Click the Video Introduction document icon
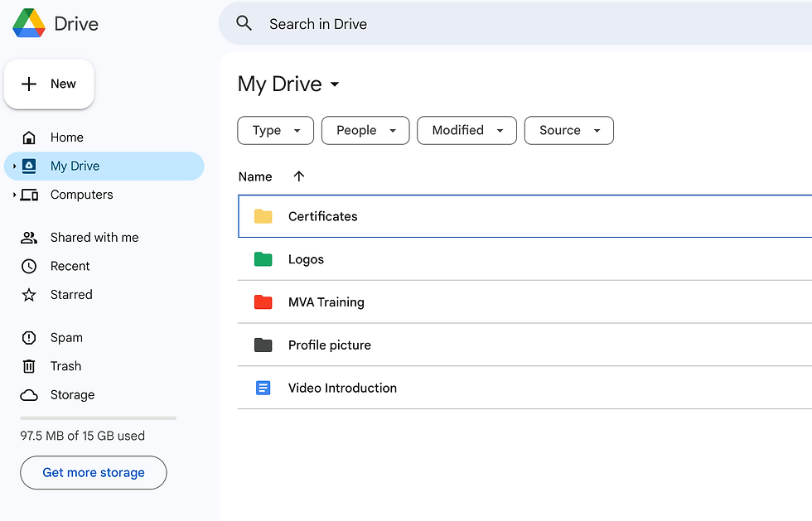 [263, 388]
